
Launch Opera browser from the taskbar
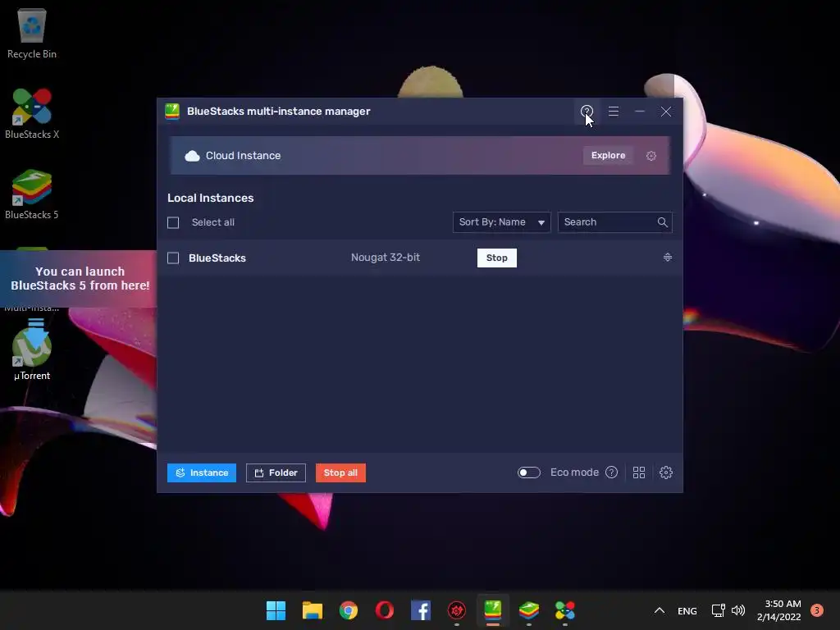(385, 610)
